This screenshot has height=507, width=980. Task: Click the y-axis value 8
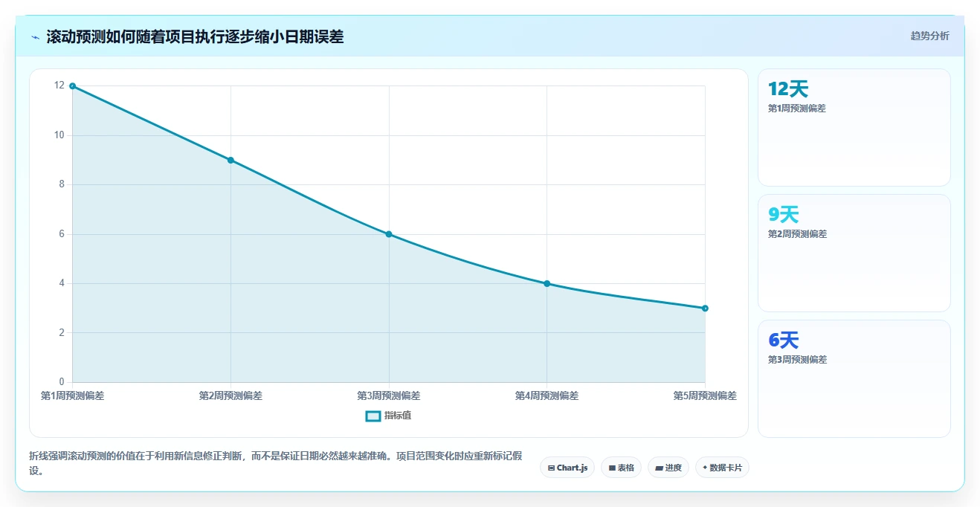pos(62,184)
